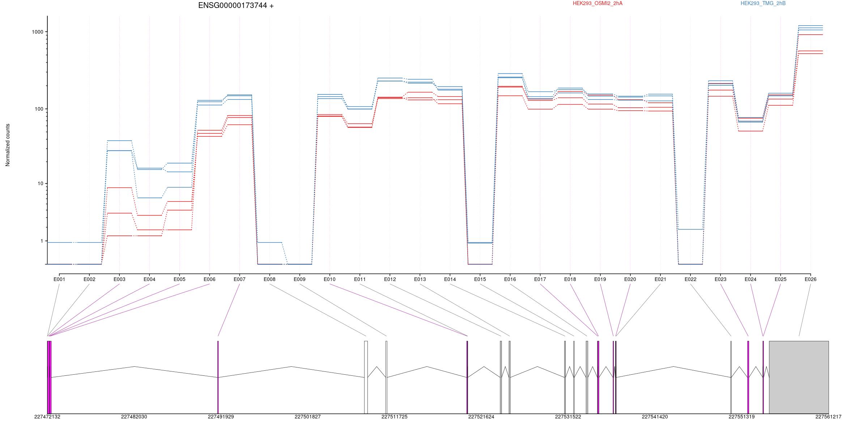The height and width of the screenshot is (434, 868).
Task: Select exon label E020
Action: coord(630,279)
